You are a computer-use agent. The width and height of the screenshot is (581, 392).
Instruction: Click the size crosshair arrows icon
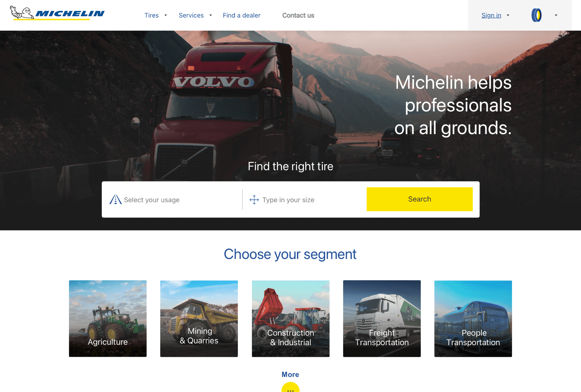point(254,200)
